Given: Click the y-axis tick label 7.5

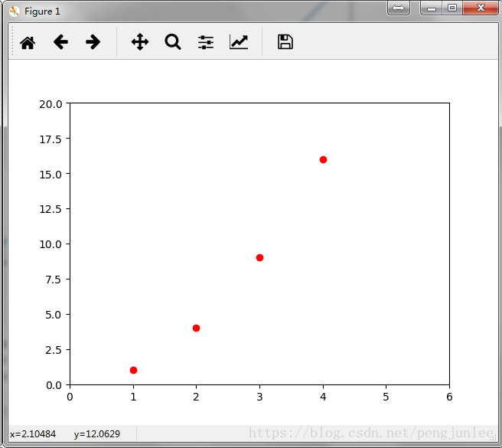Looking at the screenshot, I should [x=53, y=280].
